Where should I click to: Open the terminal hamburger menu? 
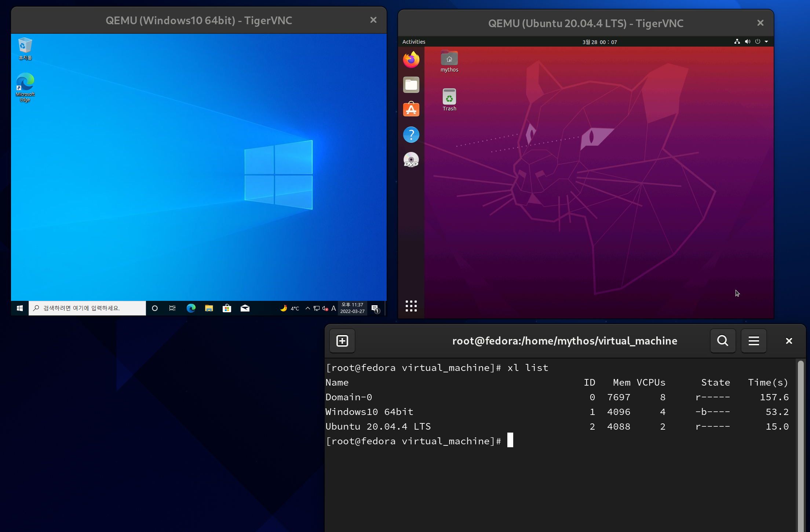(754, 341)
